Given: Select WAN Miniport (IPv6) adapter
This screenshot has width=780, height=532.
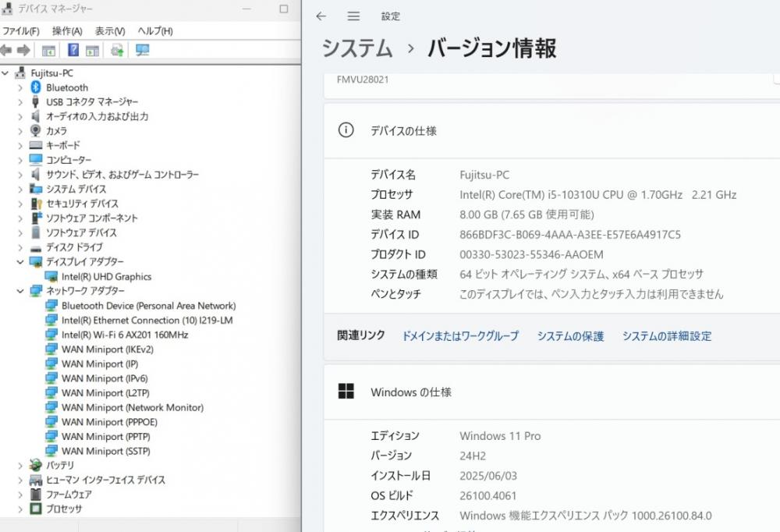Looking at the screenshot, I should click(105, 378).
